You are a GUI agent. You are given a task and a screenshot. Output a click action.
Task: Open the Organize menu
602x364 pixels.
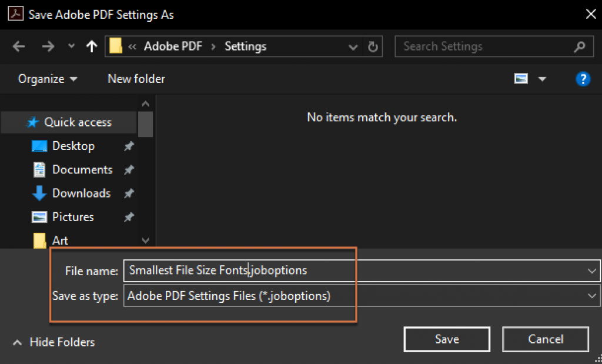click(x=48, y=79)
